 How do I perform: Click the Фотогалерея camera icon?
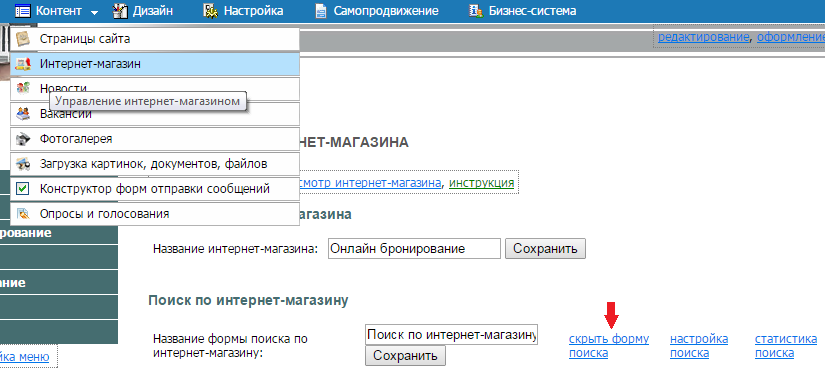[23, 139]
